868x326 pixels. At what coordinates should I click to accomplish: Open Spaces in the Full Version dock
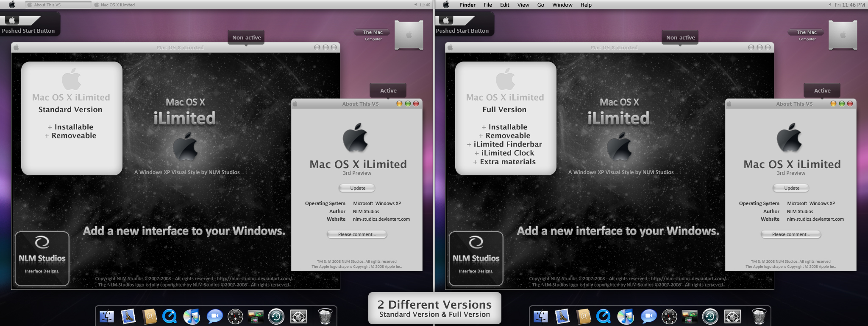tap(690, 316)
